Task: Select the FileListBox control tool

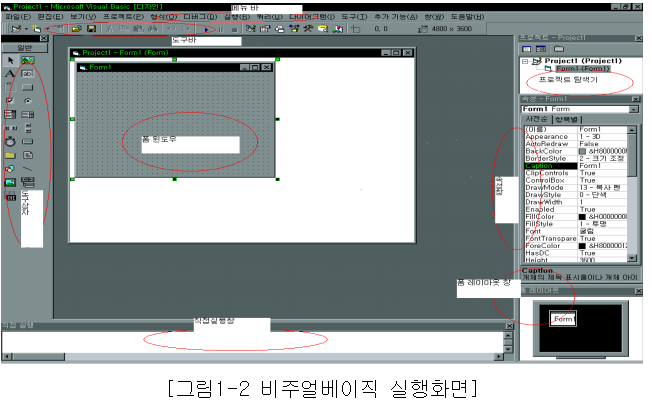Action: 27,155
